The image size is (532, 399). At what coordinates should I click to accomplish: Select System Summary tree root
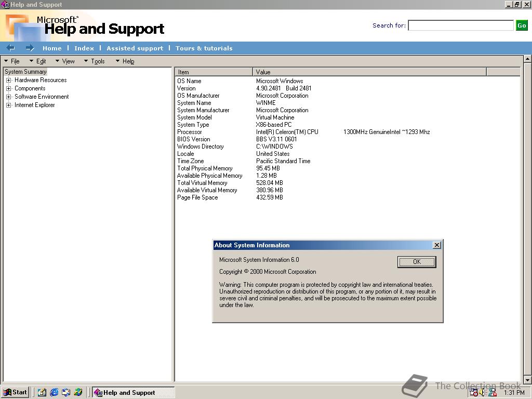click(x=25, y=72)
